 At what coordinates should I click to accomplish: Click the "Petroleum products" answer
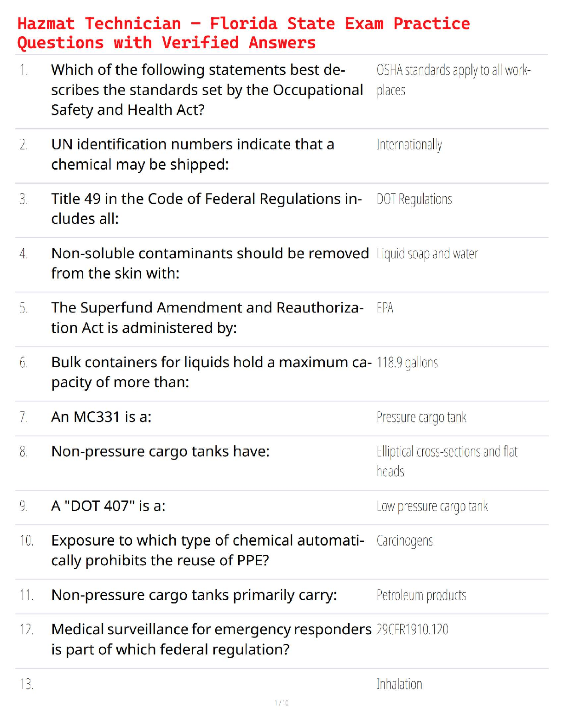[x=421, y=595]
